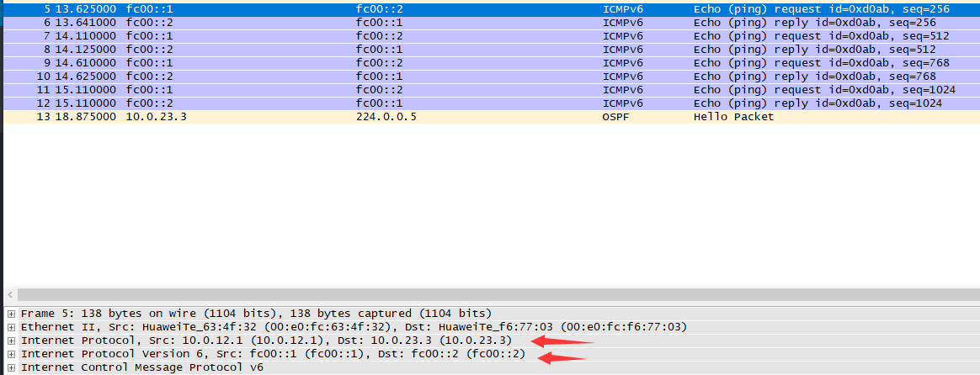The width and height of the screenshot is (980, 375).
Task: Select packet 8 echo reply seq=512
Action: point(421,50)
